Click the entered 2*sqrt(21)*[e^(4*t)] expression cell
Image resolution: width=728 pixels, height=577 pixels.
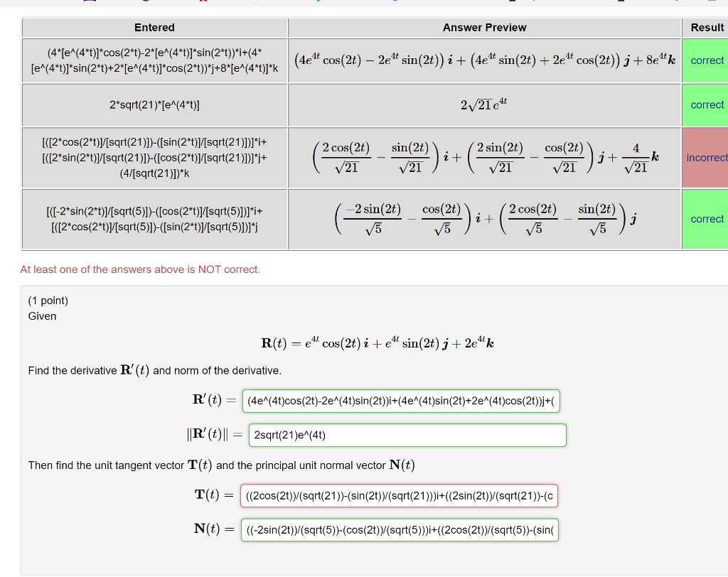click(x=154, y=104)
